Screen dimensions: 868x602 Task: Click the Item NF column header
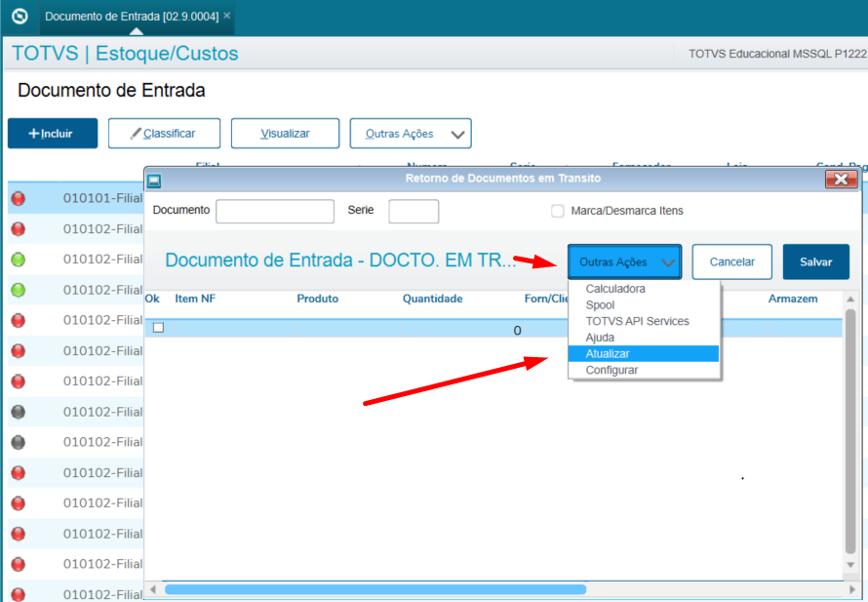click(x=195, y=299)
